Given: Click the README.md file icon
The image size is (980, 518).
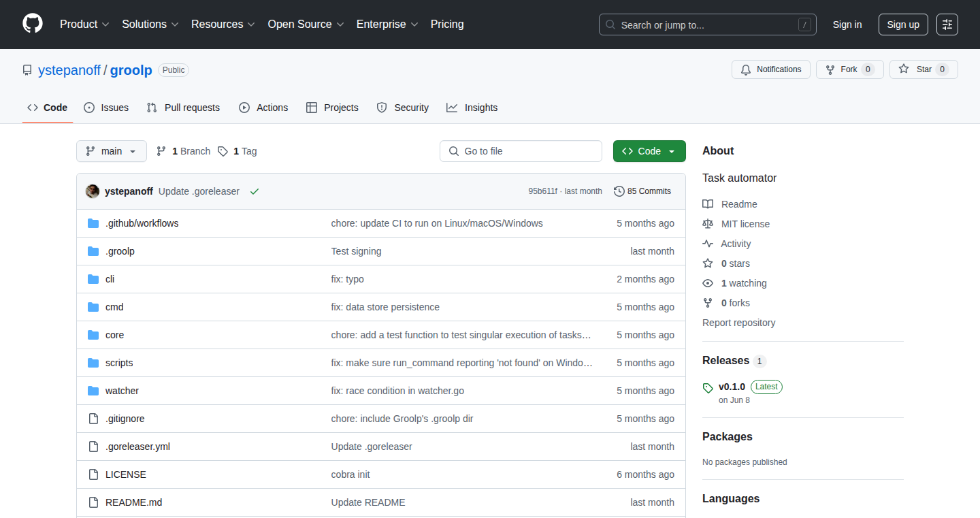Looking at the screenshot, I should click(x=93, y=502).
